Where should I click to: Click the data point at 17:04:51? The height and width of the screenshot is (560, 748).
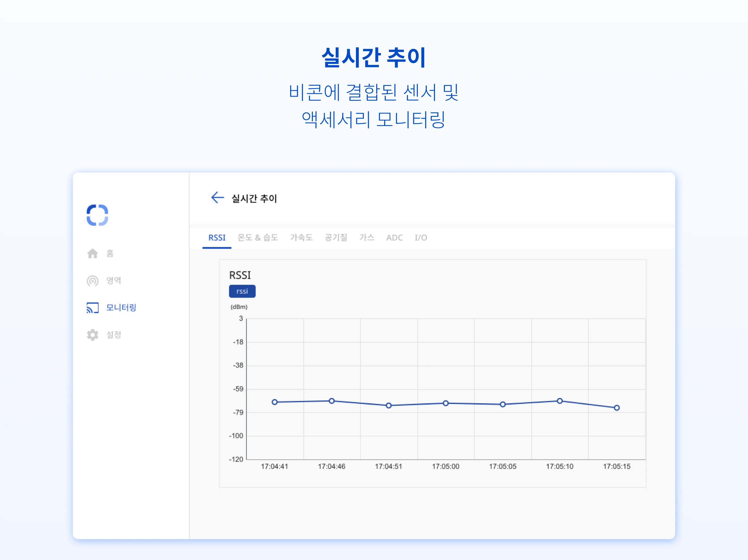point(389,405)
